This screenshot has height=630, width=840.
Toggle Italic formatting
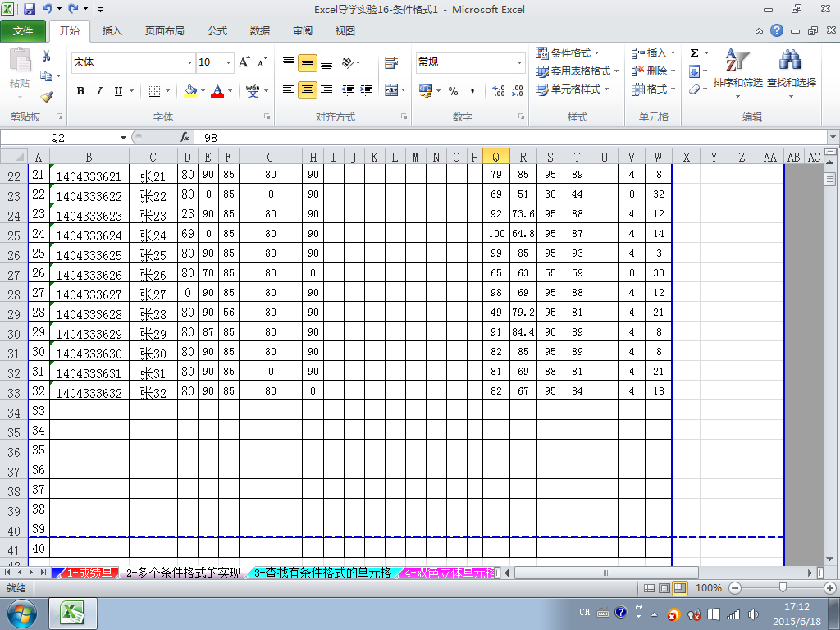[99, 91]
